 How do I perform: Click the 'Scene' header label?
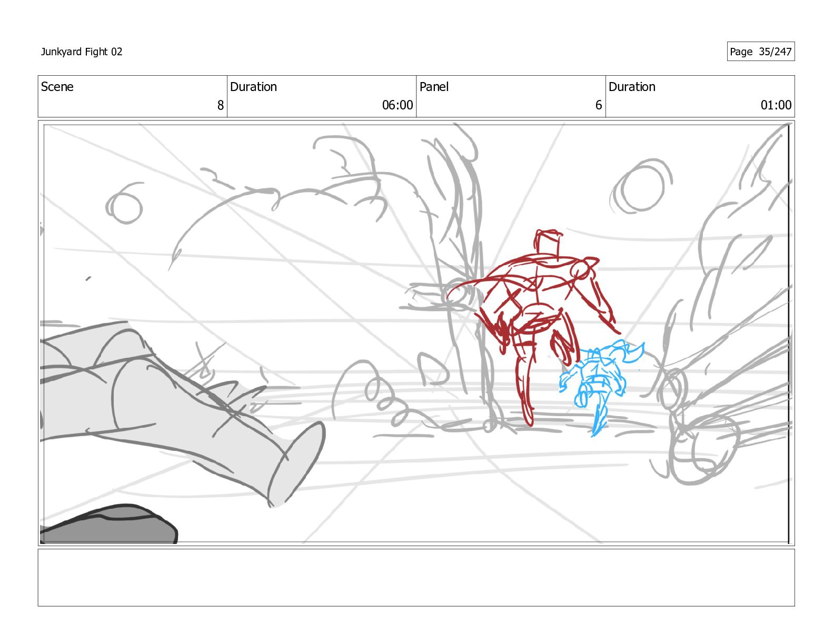tap(57, 87)
